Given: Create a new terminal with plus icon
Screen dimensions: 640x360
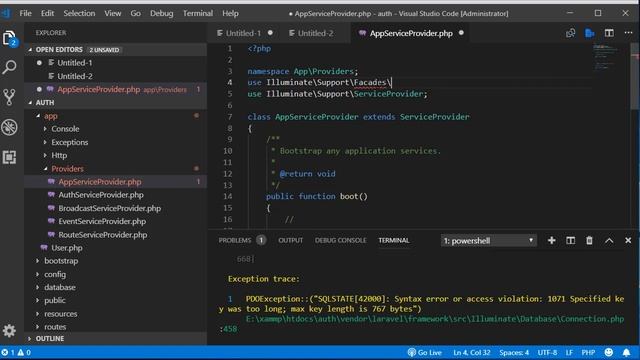Looking at the screenshot, I should pyautogui.click(x=551, y=240).
